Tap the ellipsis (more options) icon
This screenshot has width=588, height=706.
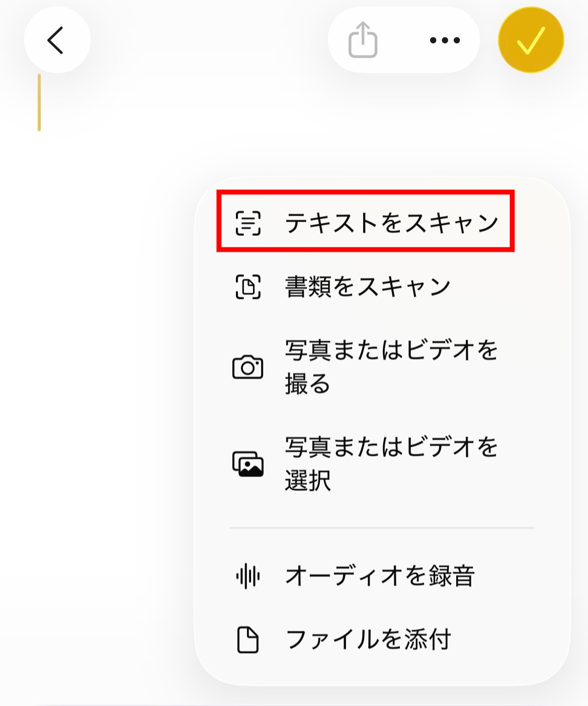444,40
